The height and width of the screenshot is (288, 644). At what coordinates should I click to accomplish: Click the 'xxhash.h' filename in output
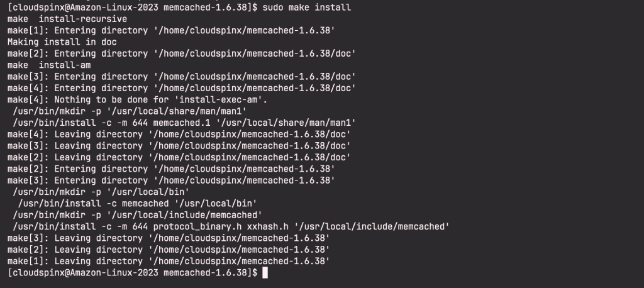point(267,226)
